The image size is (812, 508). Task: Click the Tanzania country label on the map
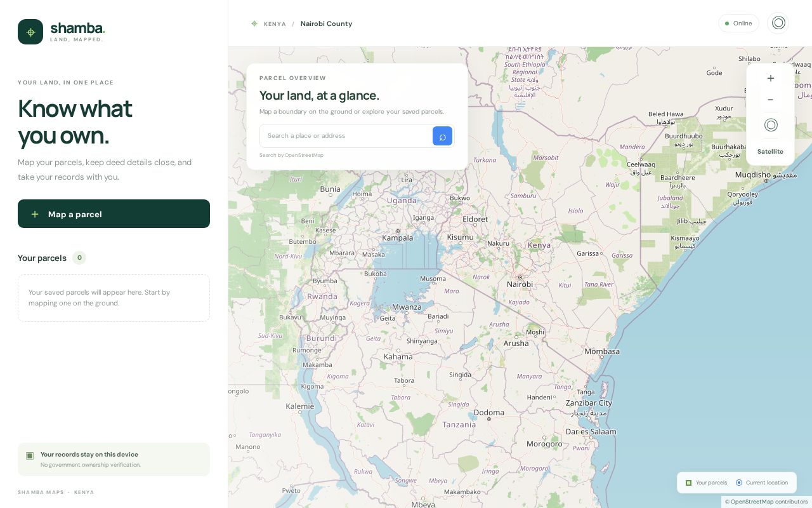[459, 425]
